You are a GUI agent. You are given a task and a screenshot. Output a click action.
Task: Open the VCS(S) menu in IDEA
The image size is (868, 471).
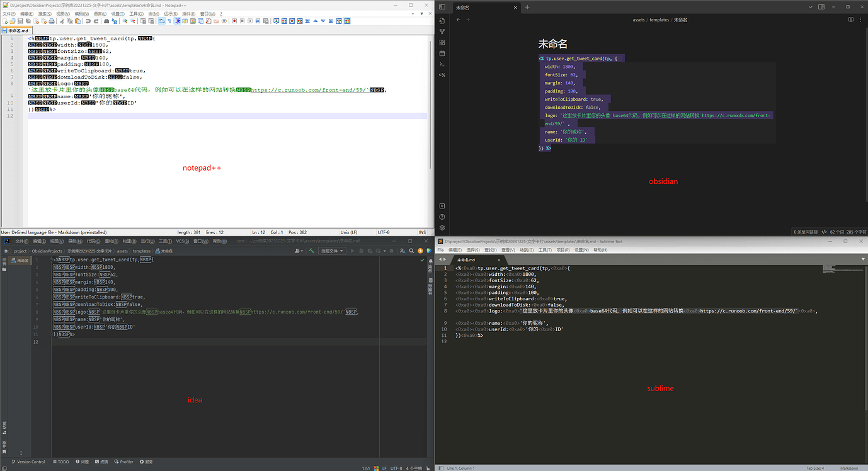pyautogui.click(x=182, y=241)
